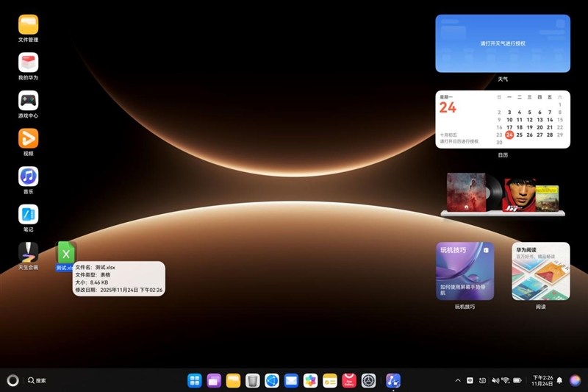588x392 pixels.
Task: Open the app launcher grid in dock
Action: coord(195,380)
